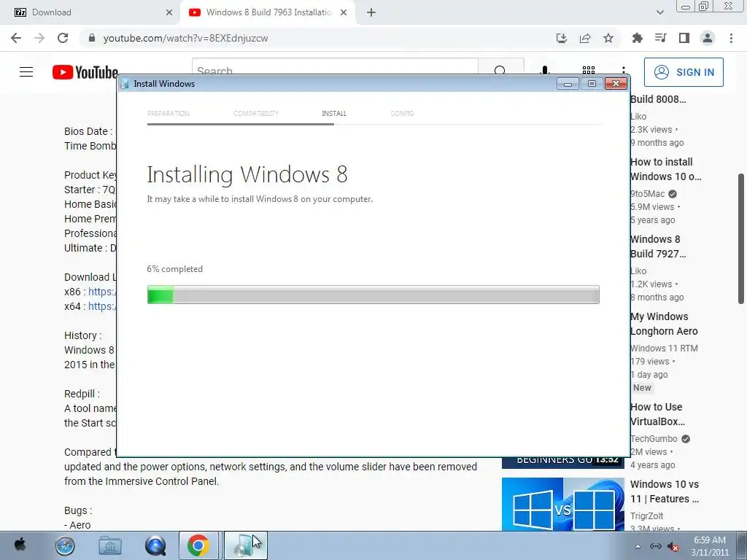Click the '6% completed' status text

[175, 269]
